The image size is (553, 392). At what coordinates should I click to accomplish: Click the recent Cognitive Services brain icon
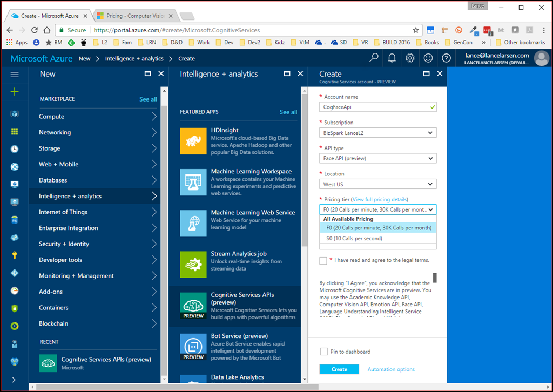tap(48, 363)
